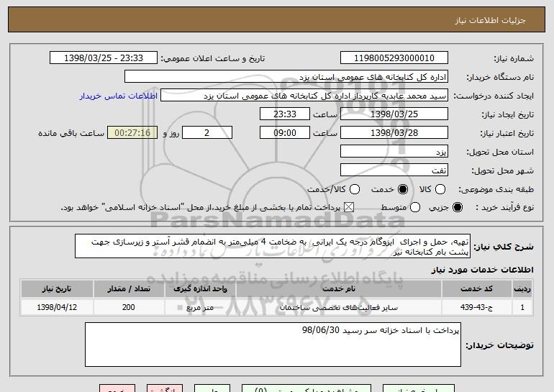Toggle the اسناد خزانه اسلامی payment checkbox
This screenshot has height=392, width=554.
(x=350, y=207)
